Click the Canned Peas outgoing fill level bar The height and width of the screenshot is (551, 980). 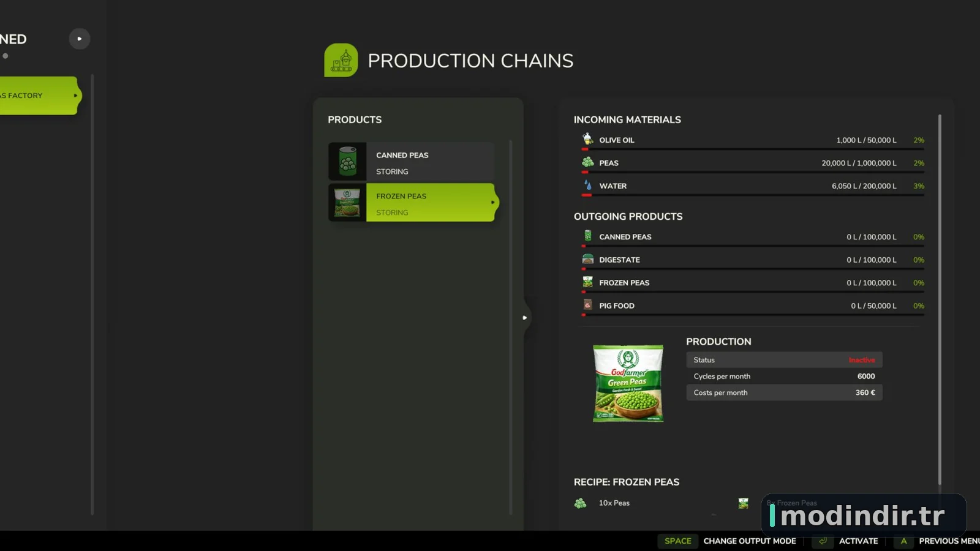click(753, 246)
